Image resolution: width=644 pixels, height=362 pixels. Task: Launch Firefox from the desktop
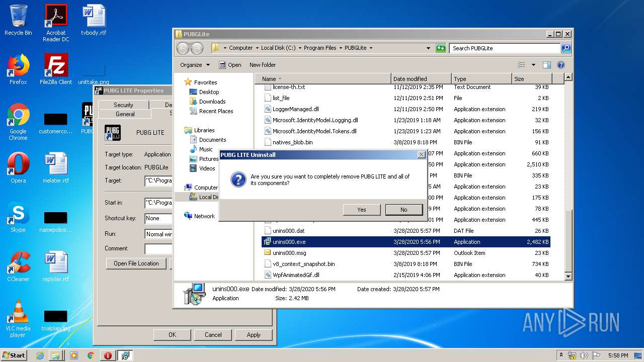18,69
